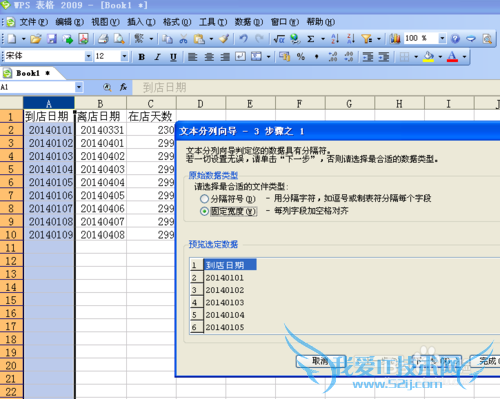Select the 固定宽度 radio option

(204, 211)
